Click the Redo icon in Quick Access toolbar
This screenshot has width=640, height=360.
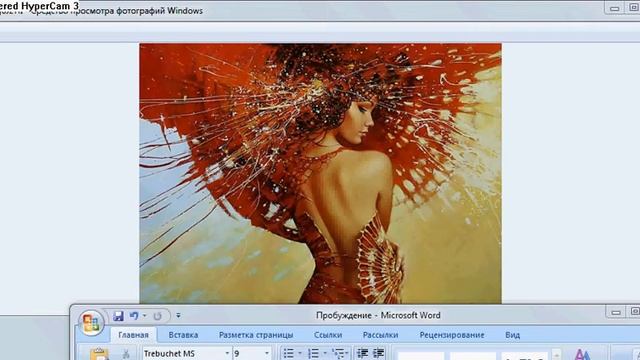point(158,316)
